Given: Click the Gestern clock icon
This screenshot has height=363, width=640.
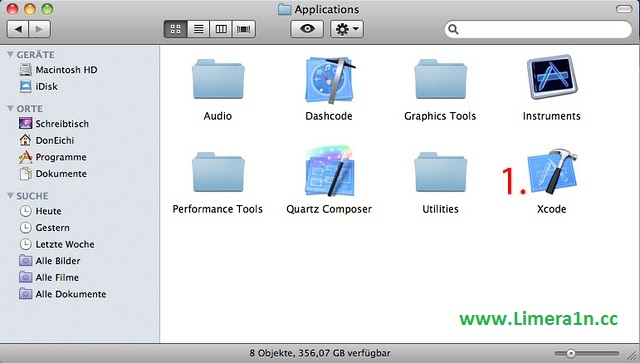Looking at the screenshot, I should [25, 227].
